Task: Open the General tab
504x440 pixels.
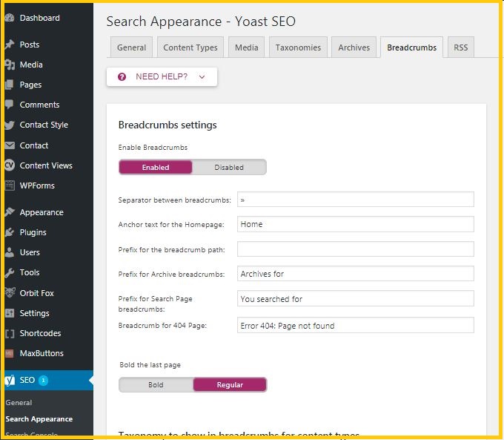Action: tap(131, 47)
